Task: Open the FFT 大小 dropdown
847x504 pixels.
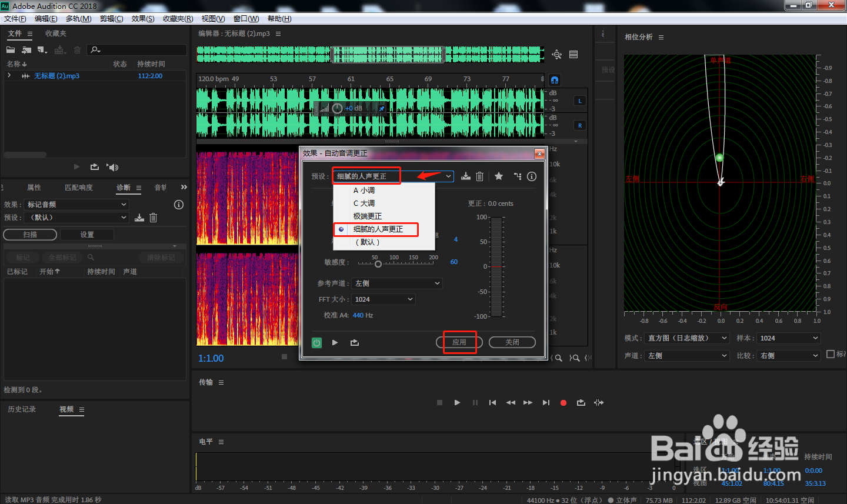Action: click(x=384, y=299)
